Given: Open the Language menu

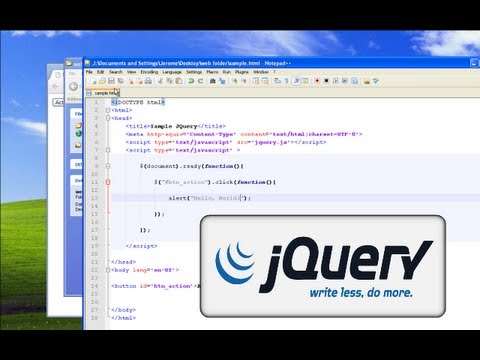Looking at the screenshot, I should coord(172,72).
